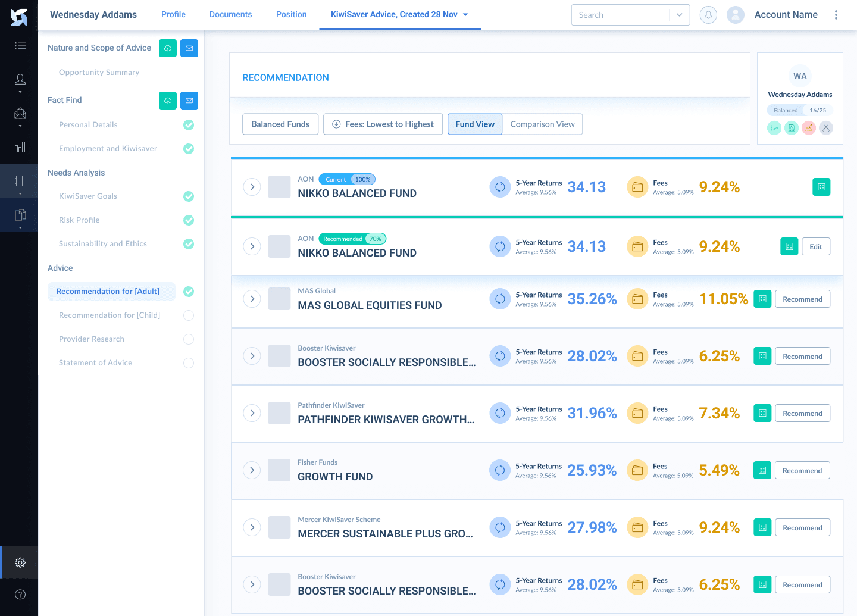Open the bar chart sidebar icon
This screenshot has width=857, height=616.
[20, 147]
